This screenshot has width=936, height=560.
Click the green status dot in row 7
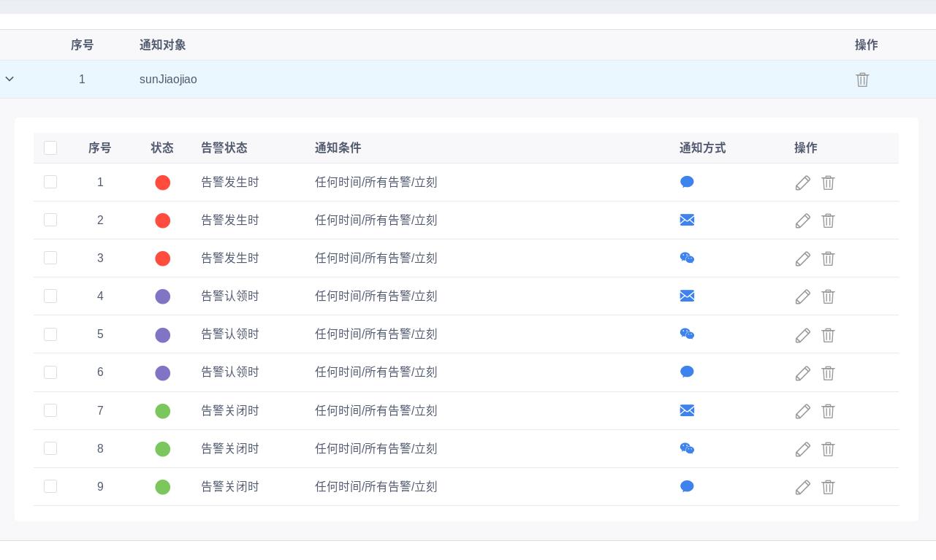point(163,411)
